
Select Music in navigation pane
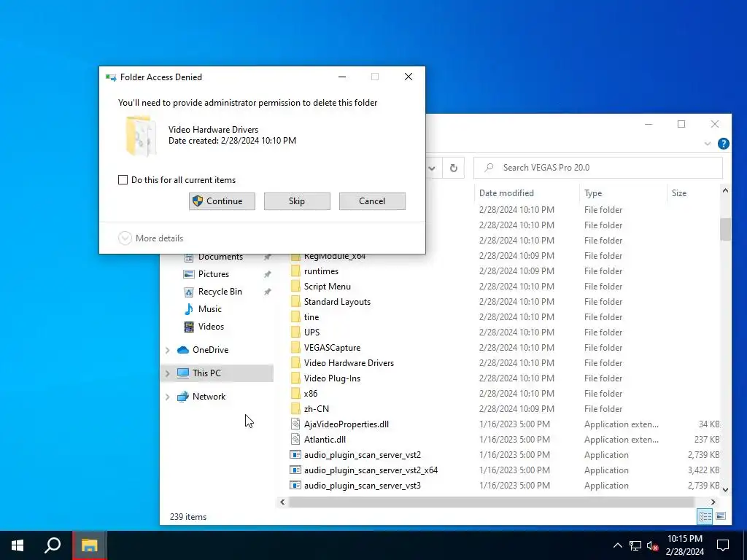209,309
